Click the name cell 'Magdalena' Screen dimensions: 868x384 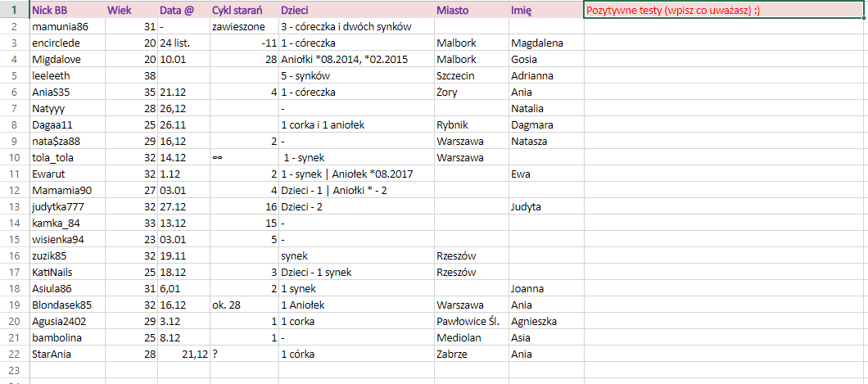coord(545,43)
